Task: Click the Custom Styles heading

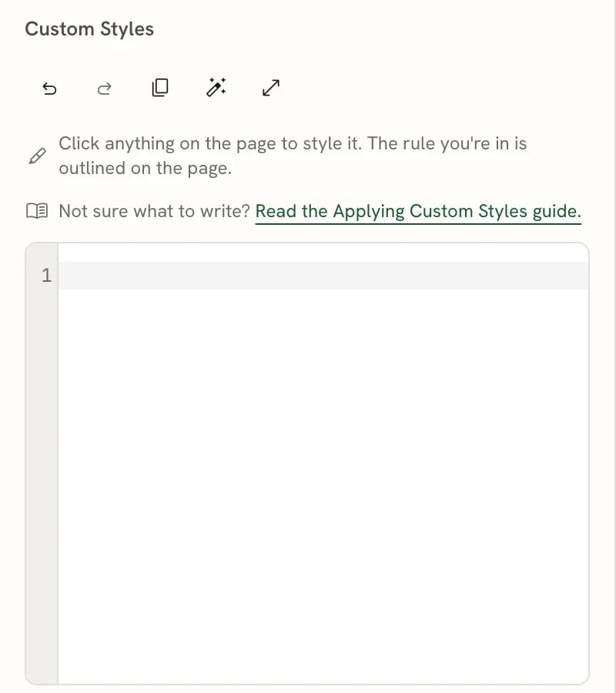Action: pos(89,29)
